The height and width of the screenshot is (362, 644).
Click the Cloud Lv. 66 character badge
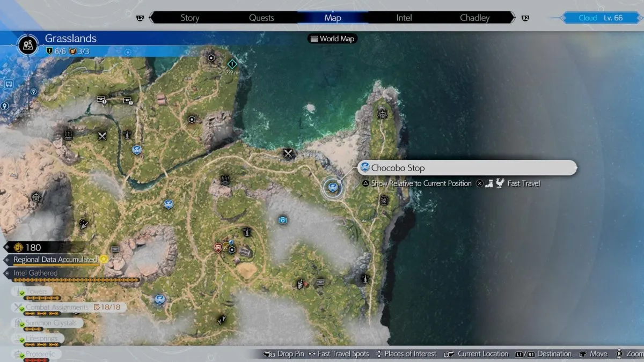pyautogui.click(x=601, y=18)
